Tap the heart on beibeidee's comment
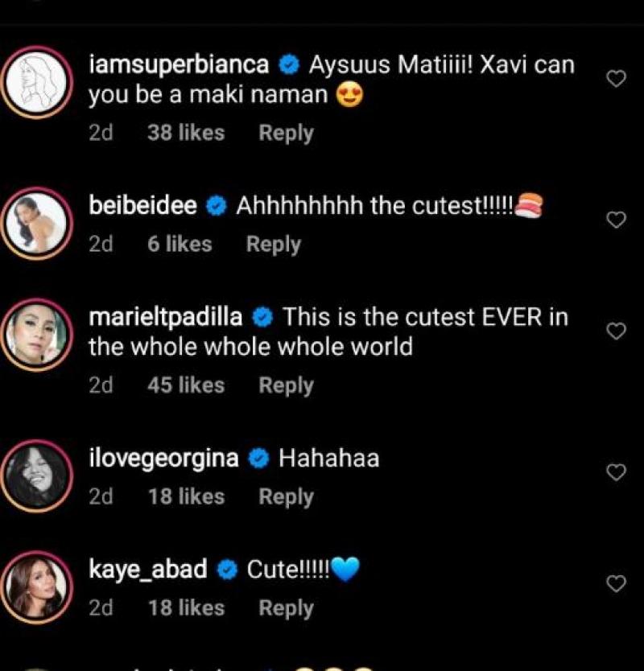The image size is (644, 671). tap(616, 220)
